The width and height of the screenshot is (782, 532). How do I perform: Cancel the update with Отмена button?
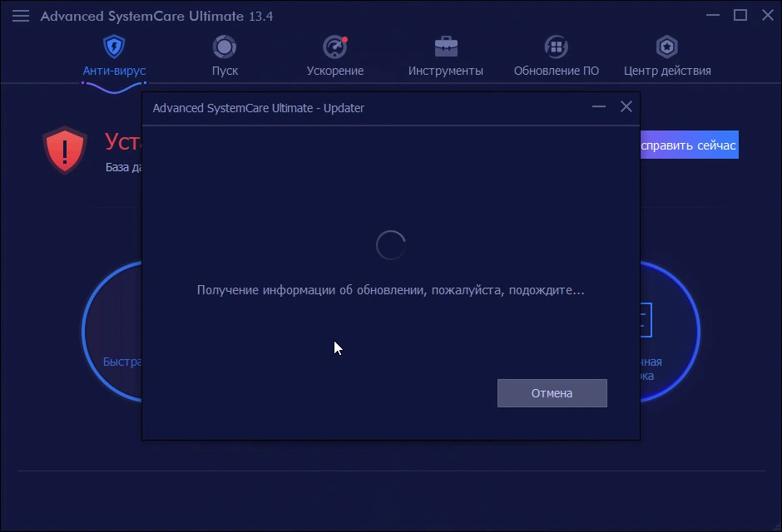click(552, 393)
